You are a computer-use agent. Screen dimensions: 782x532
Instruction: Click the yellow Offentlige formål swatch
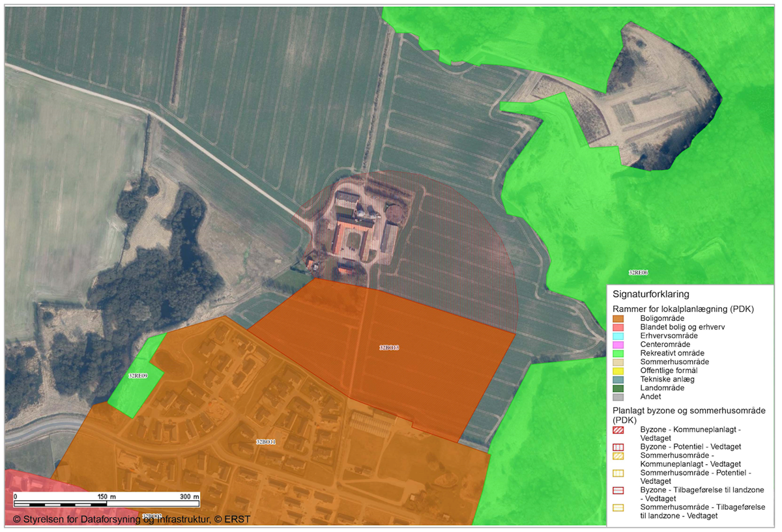pos(618,371)
